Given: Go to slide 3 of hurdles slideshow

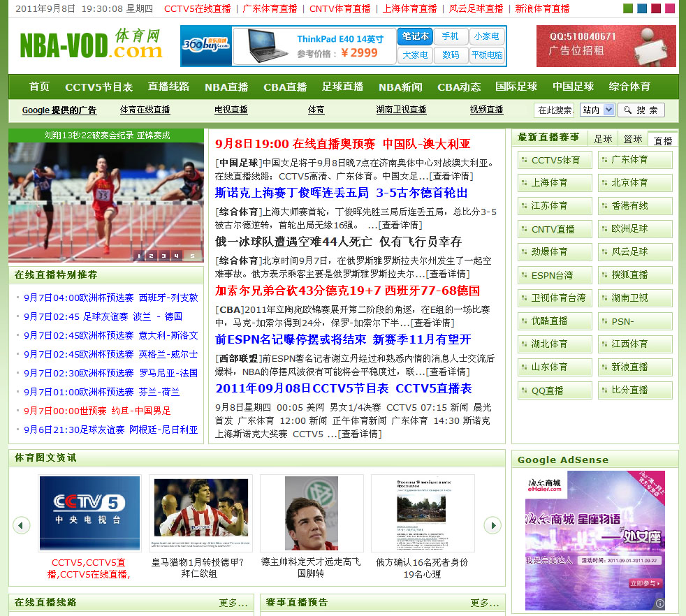Looking at the screenshot, I should coord(164,256).
